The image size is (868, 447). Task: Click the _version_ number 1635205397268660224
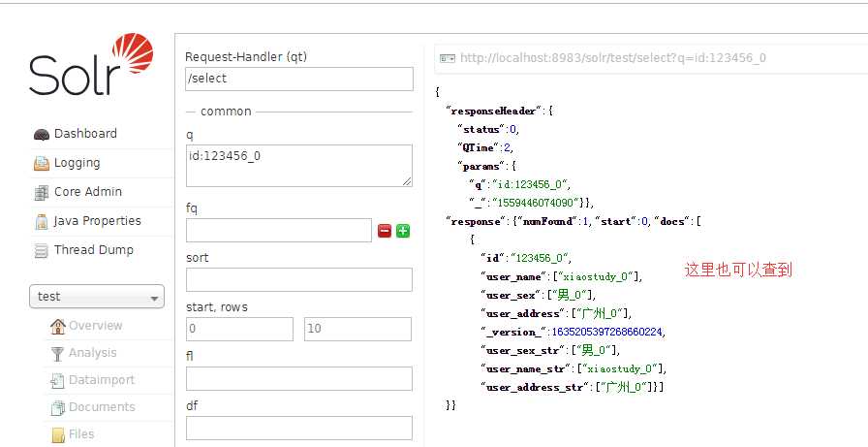coord(607,332)
